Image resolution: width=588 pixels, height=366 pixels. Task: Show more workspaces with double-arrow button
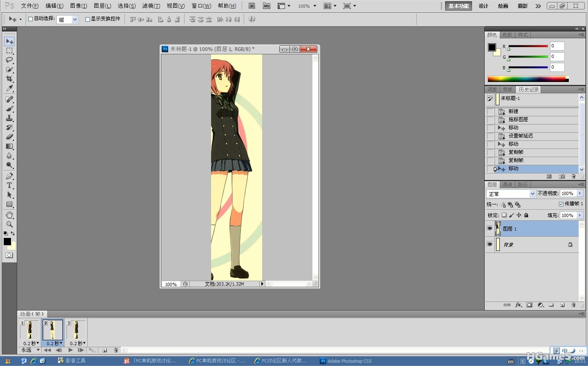click(538, 6)
